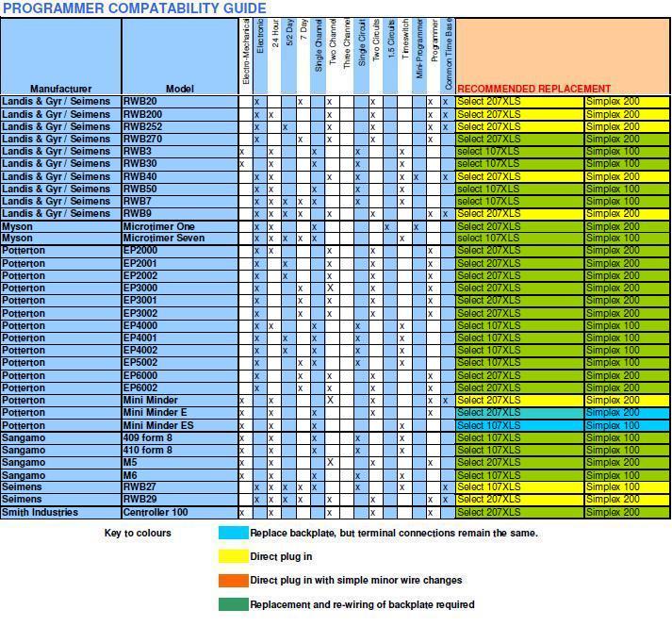Select the orange swatch in the colour key
672x626 pixels.
tap(233, 580)
